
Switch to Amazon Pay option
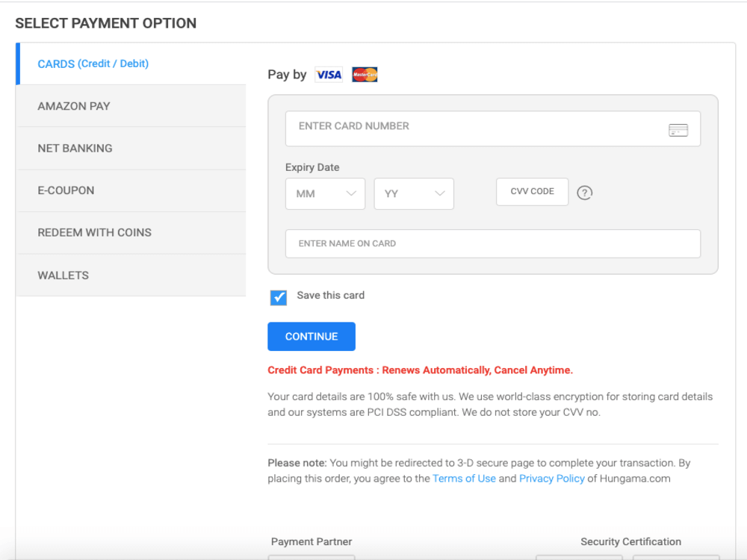pos(74,106)
